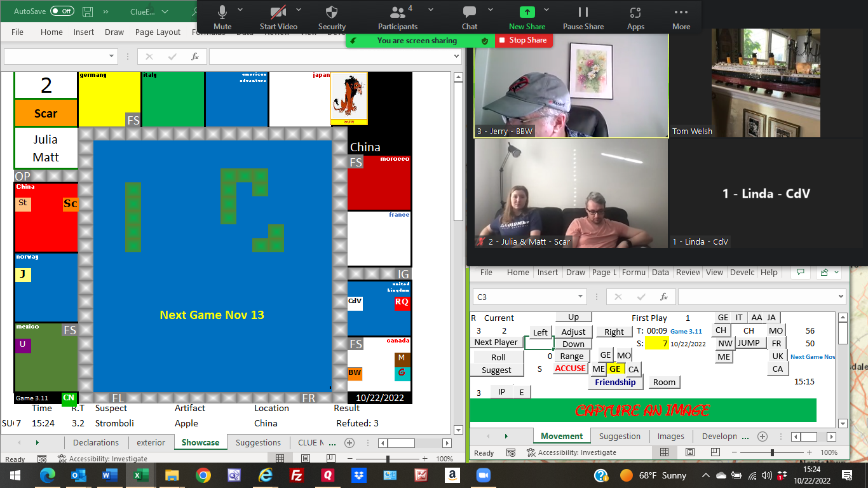This screenshot has height=488, width=868.
Task: Switch to the exterior sheet tab
Action: click(151, 442)
